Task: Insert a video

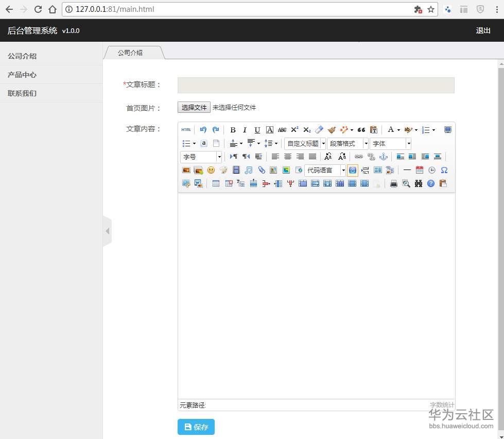Action: (x=236, y=170)
